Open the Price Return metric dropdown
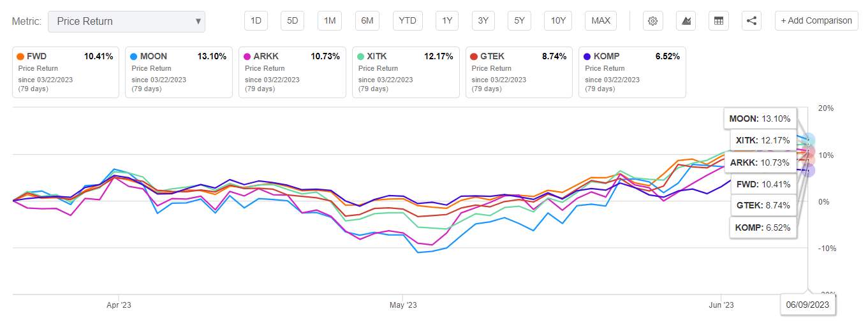The height and width of the screenshot is (325, 868). (x=127, y=21)
